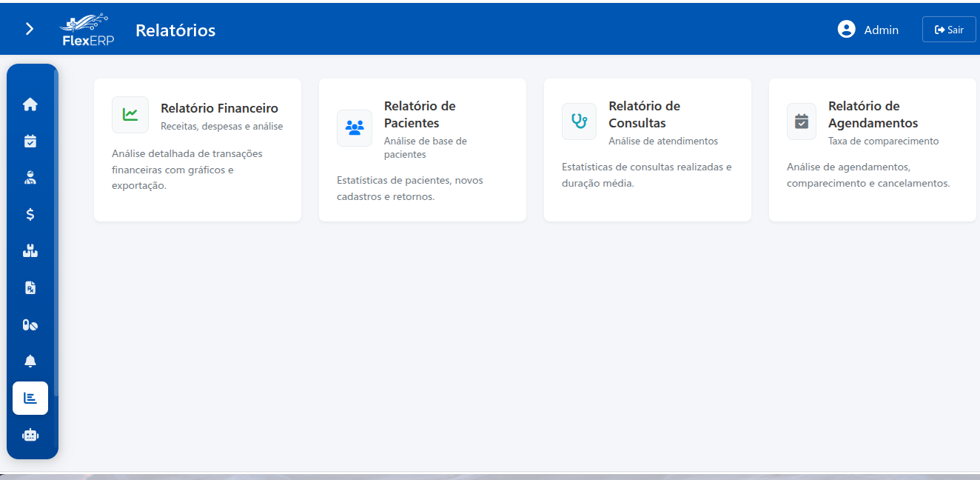
Task: Open the Relatório de Pacientes card
Action: tap(422, 148)
